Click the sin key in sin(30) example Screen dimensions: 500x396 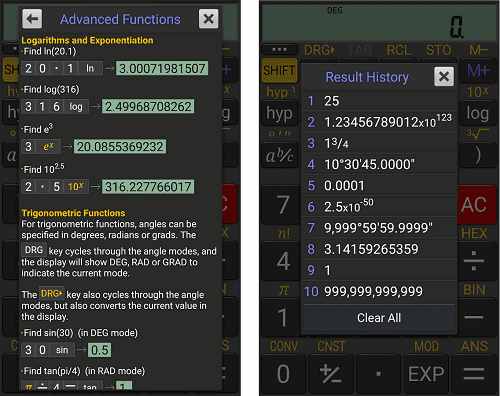coord(62,350)
